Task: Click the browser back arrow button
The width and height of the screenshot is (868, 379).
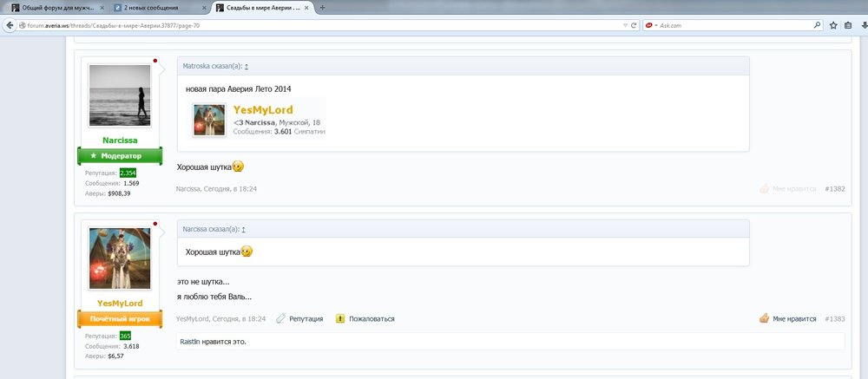Action: (10, 25)
